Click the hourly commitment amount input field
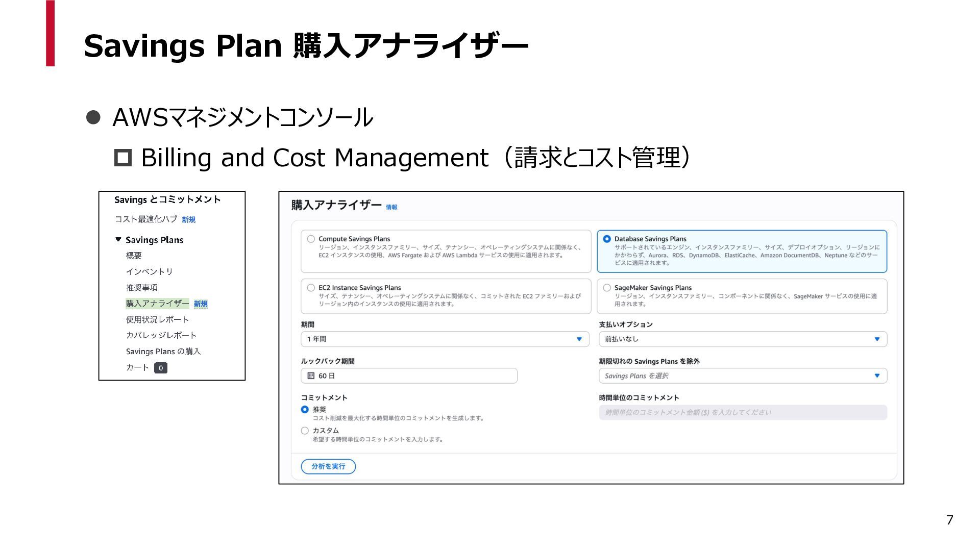Screen dimensions: 980x551 coord(743,412)
